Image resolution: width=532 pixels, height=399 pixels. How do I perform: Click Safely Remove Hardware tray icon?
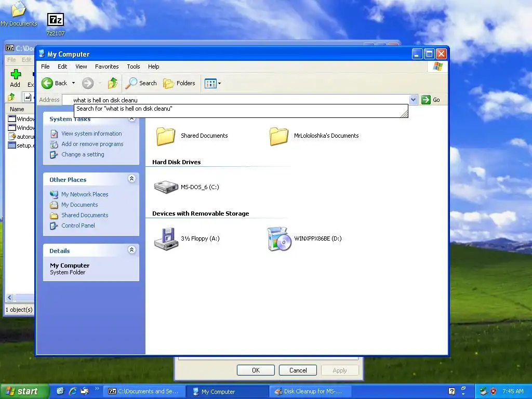(x=484, y=391)
